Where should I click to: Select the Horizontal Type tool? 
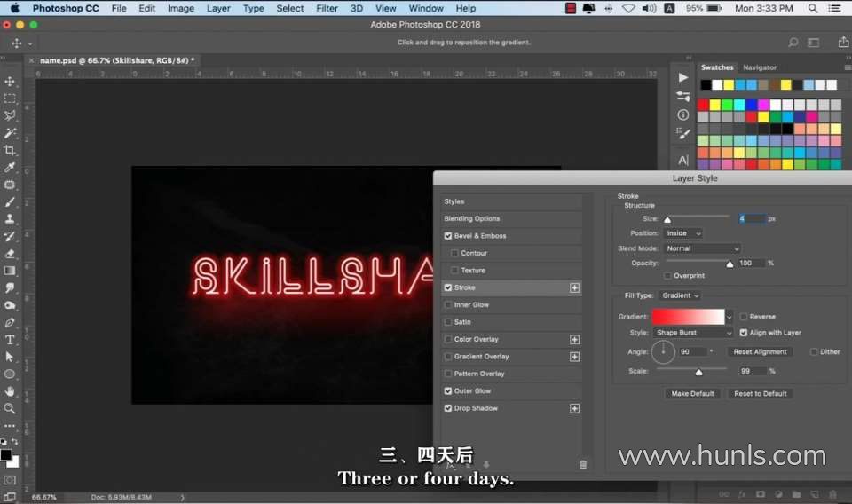[x=10, y=340]
